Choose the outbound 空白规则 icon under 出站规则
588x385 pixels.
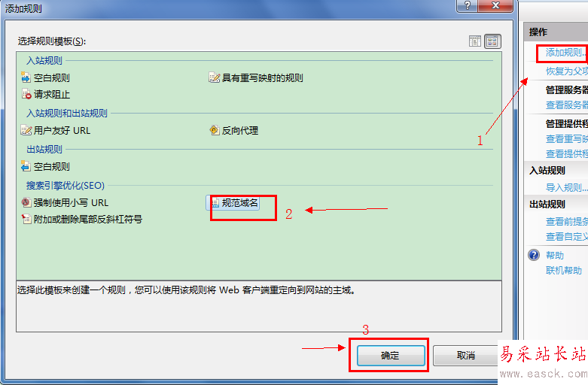pyautogui.click(x=26, y=166)
